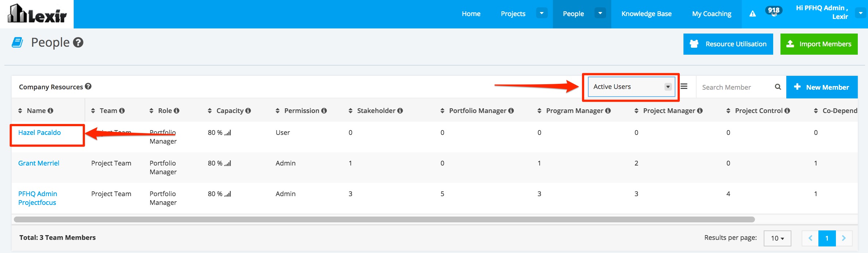Open Hazel Pacaldo's profile link
The image size is (868, 253).
click(x=39, y=133)
